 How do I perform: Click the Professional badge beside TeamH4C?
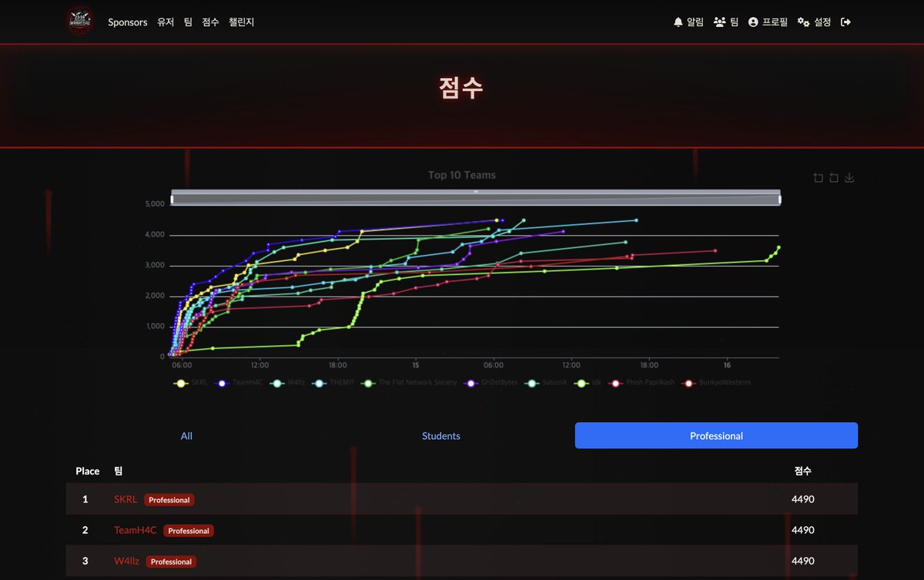pos(189,531)
